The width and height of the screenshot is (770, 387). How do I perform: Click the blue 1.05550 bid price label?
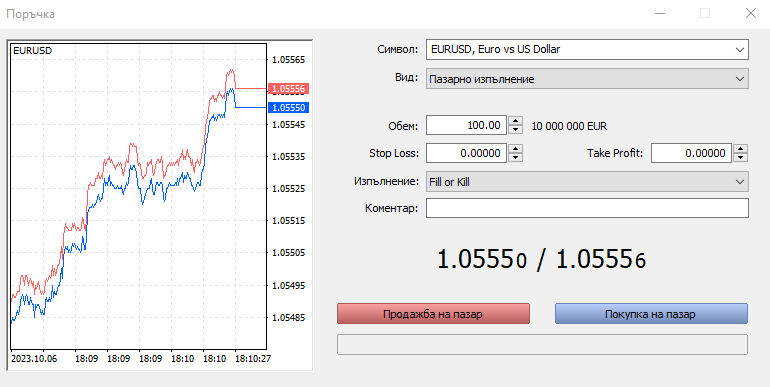coord(288,108)
